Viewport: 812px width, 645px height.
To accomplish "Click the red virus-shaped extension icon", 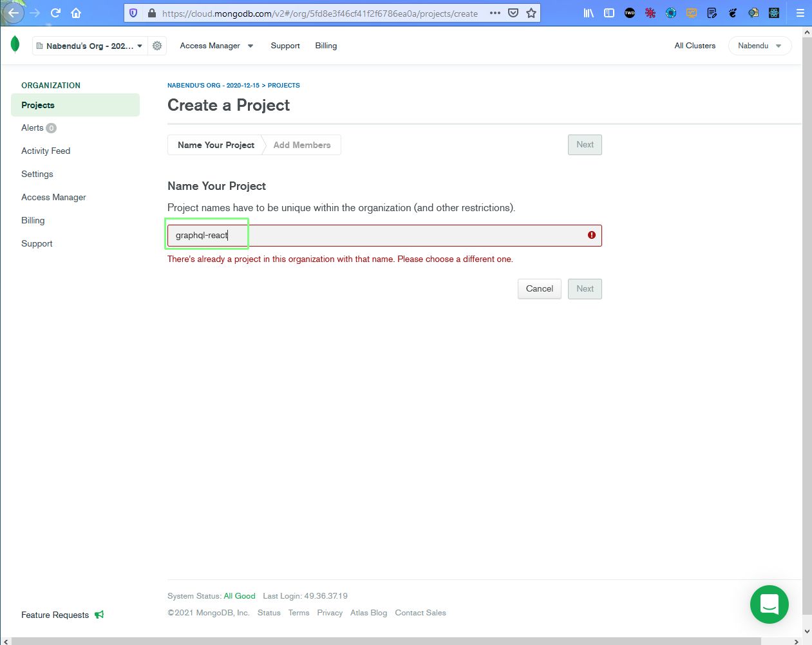I will (x=650, y=13).
